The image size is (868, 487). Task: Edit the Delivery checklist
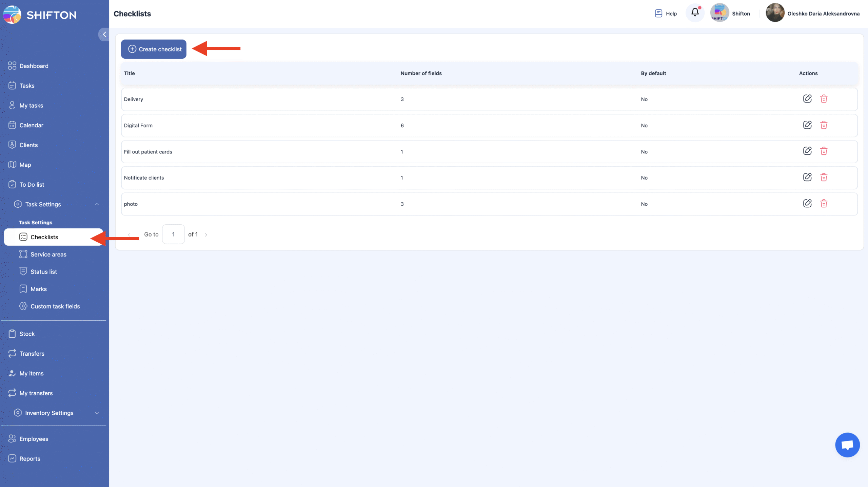click(x=807, y=99)
